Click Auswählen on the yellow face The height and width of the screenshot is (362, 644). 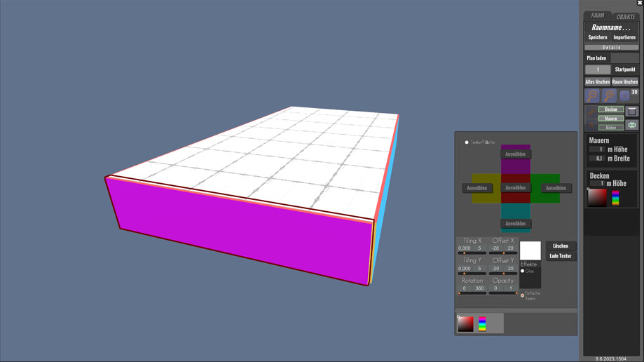click(477, 188)
